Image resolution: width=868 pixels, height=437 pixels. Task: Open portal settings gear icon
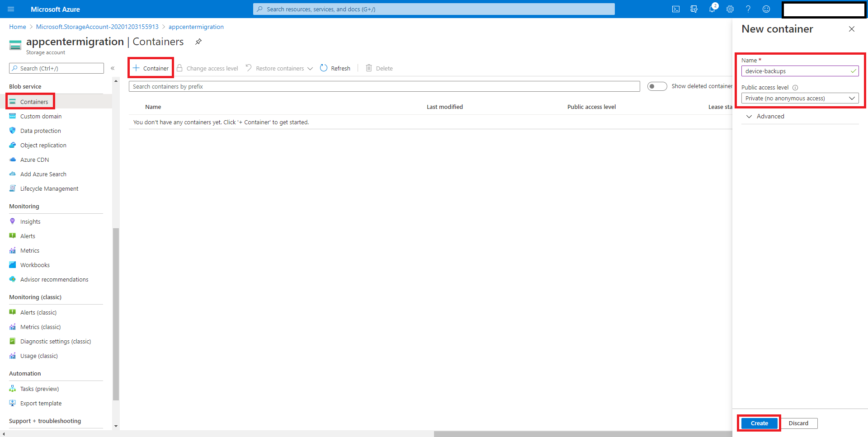(x=730, y=9)
